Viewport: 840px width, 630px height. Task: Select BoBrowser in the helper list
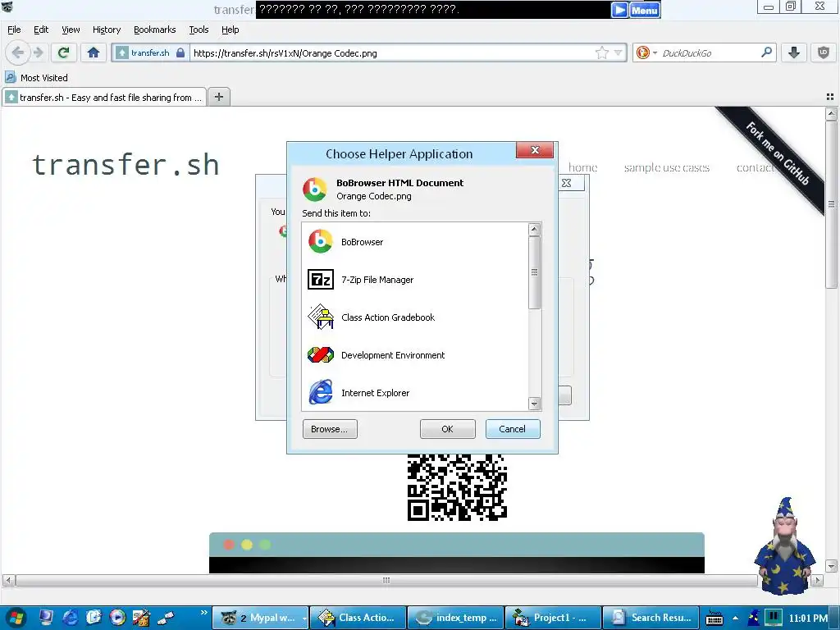pos(415,242)
